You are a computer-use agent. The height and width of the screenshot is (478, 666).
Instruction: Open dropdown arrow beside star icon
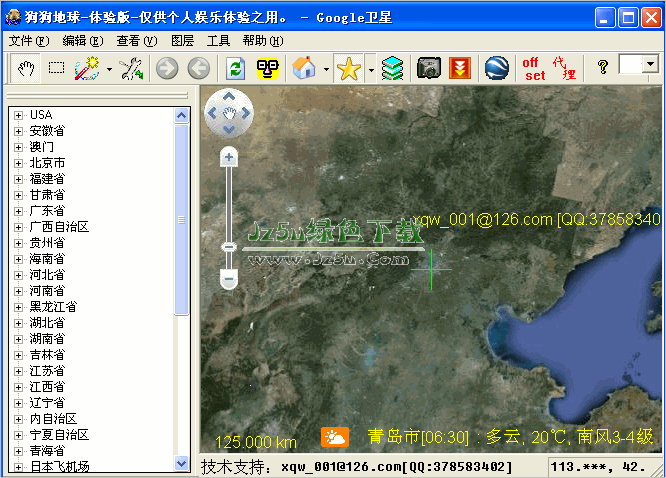click(x=371, y=69)
